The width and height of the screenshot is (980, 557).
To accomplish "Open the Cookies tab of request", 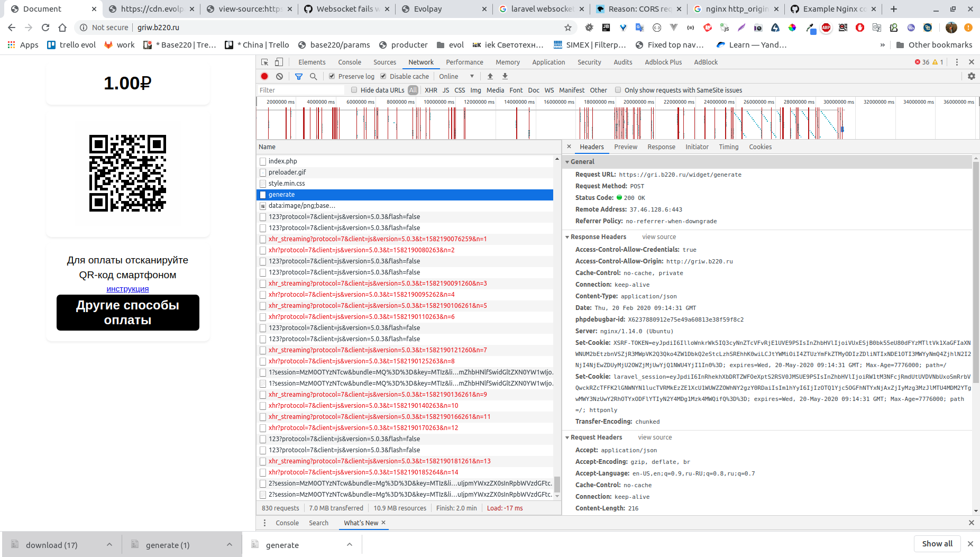I will (760, 147).
